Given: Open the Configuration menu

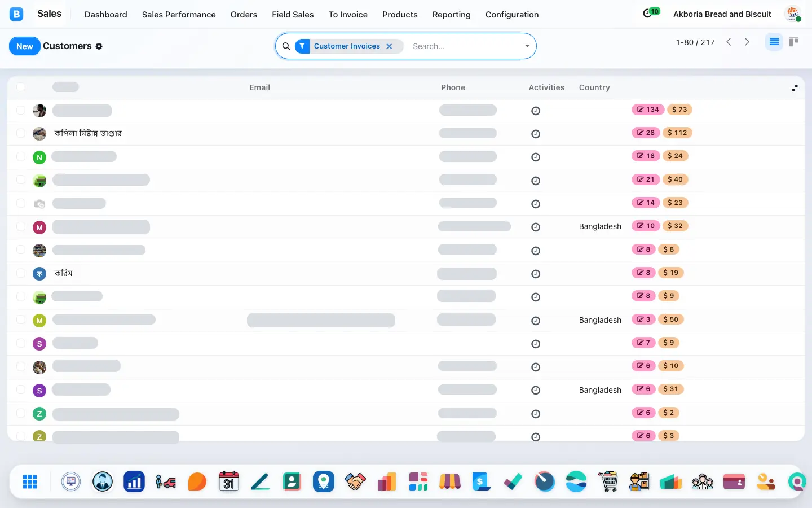Looking at the screenshot, I should pos(512,15).
